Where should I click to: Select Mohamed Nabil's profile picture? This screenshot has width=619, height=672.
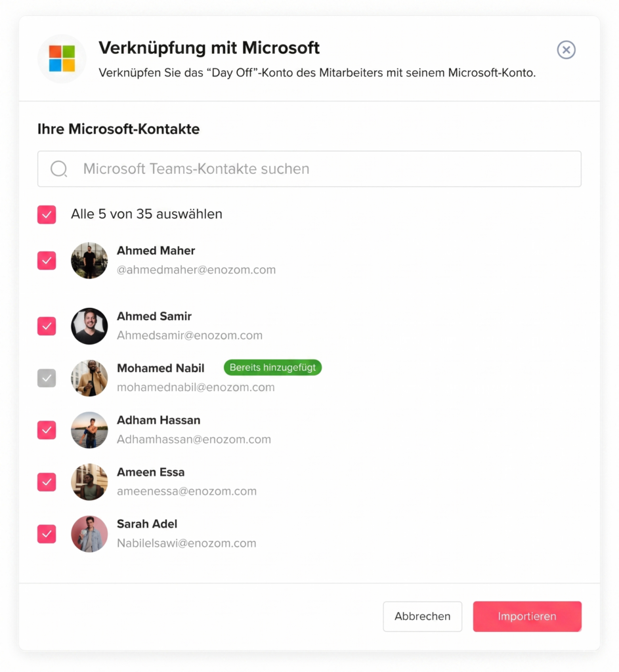pyautogui.click(x=89, y=378)
